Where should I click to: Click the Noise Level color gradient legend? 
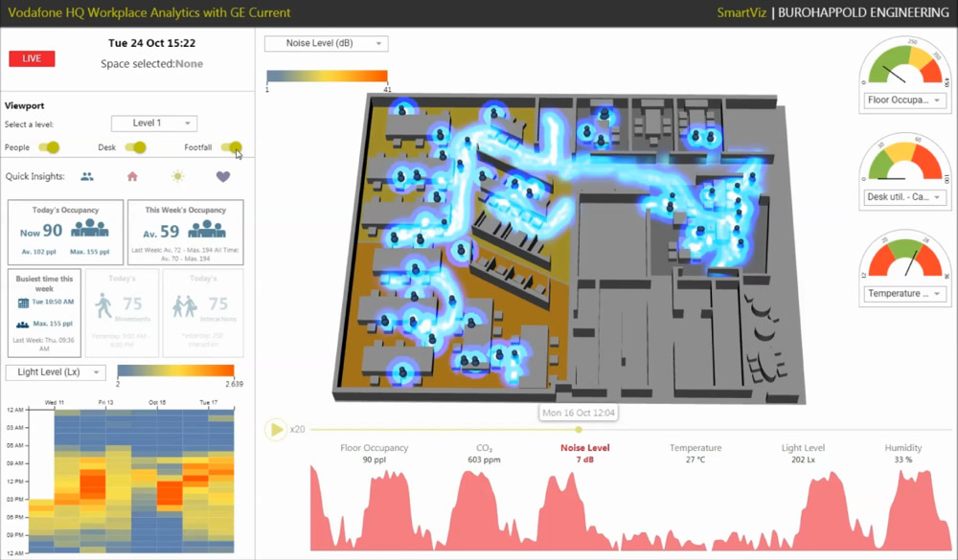tap(327, 77)
